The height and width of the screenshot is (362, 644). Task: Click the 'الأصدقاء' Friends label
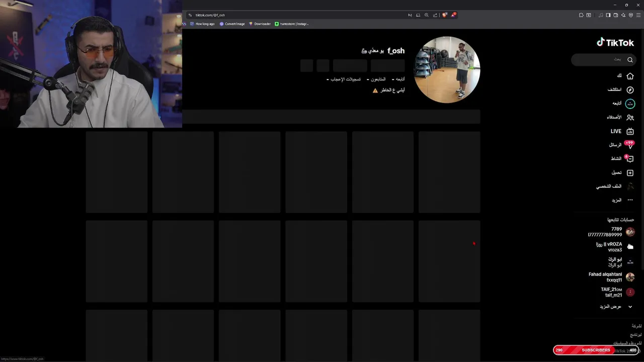click(614, 118)
